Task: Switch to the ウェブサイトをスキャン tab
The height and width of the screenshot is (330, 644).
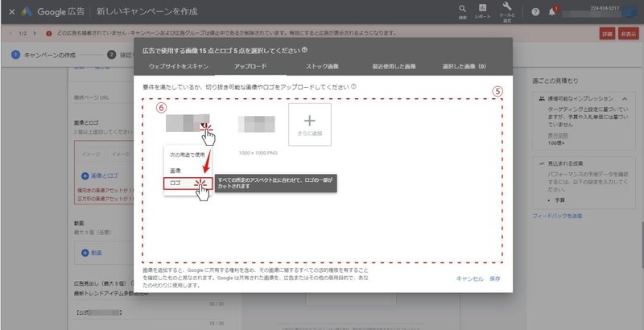Action: click(x=178, y=66)
